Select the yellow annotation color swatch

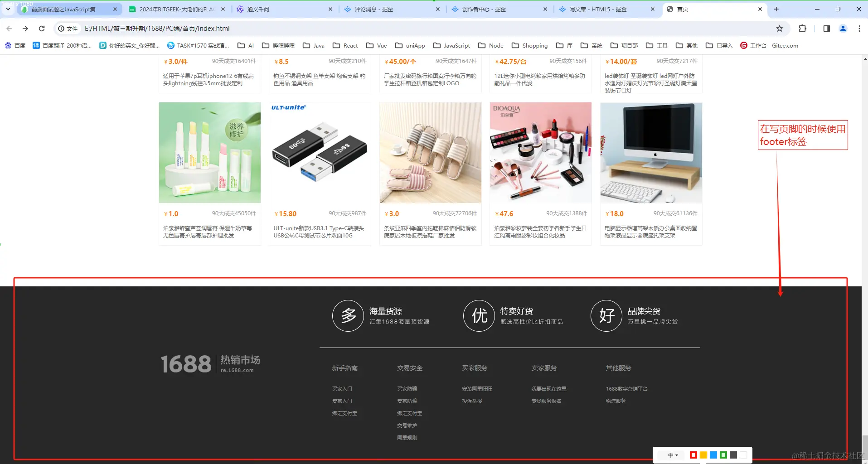pyautogui.click(x=703, y=455)
